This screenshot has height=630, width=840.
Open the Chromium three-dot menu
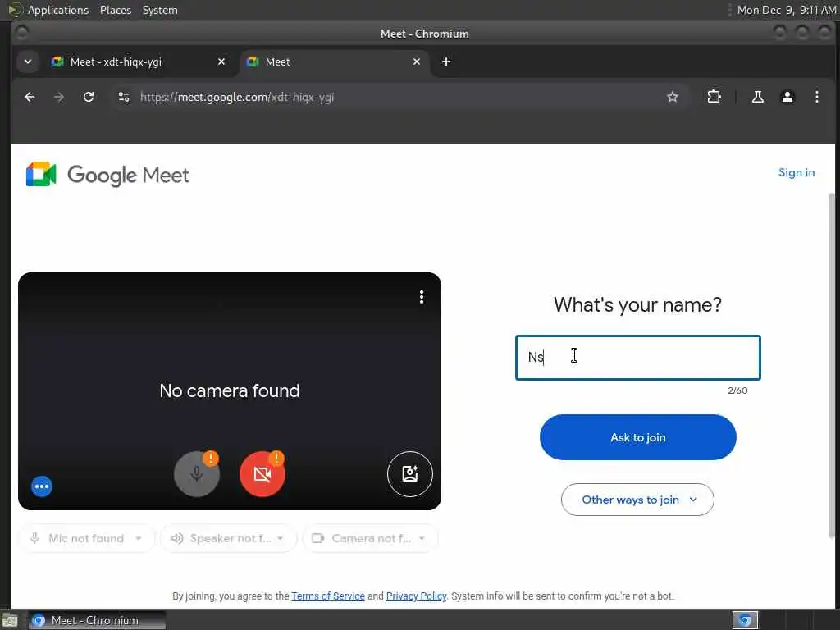tap(816, 97)
